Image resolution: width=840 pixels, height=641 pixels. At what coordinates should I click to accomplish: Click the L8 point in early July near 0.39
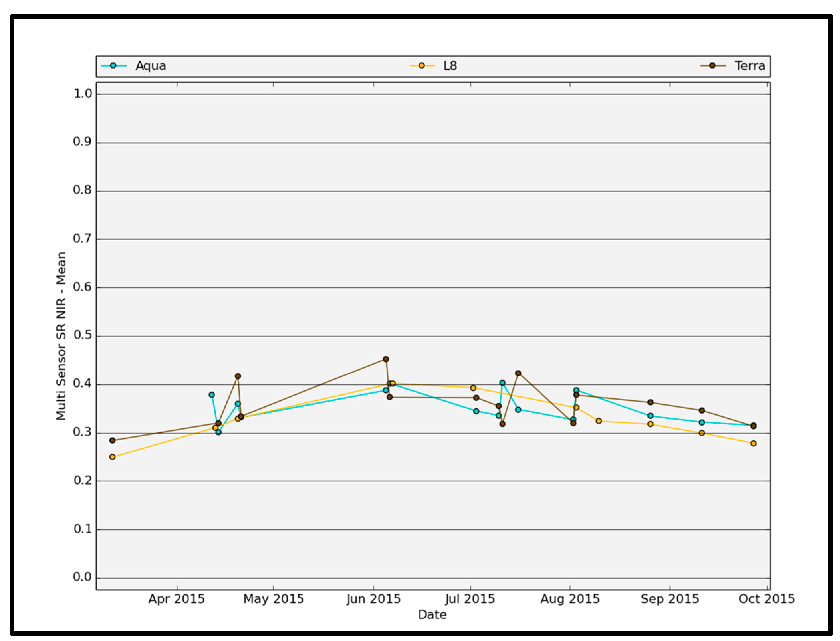coord(473,388)
